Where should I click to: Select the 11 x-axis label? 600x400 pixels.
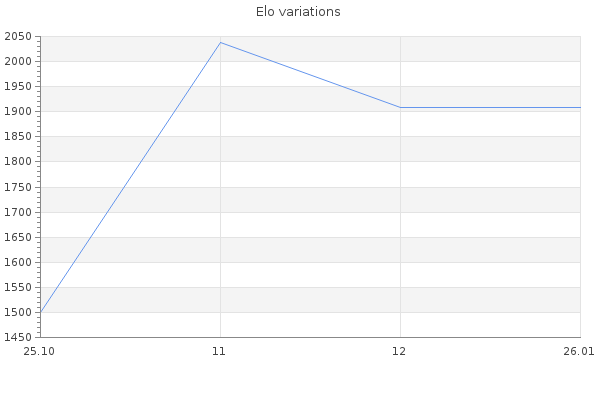tap(220, 350)
